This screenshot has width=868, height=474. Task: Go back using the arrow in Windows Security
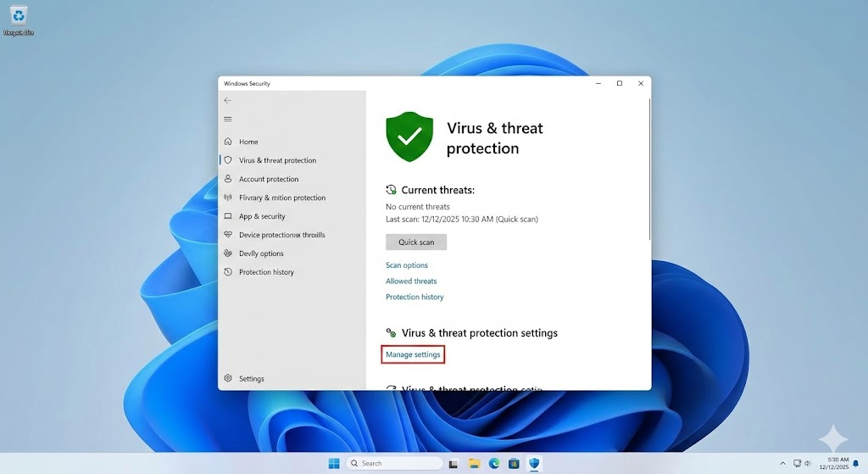(x=227, y=100)
